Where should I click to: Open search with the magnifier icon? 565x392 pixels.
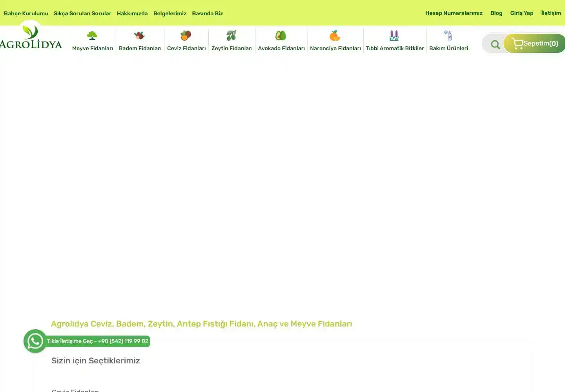[x=495, y=44]
